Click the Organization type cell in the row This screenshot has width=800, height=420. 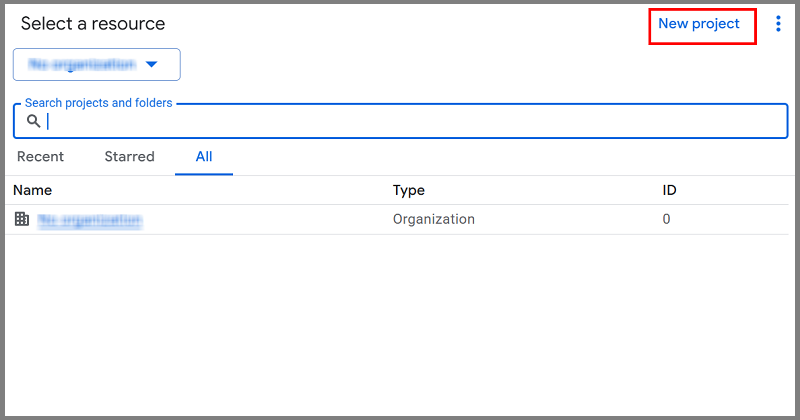tap(434, 219)
